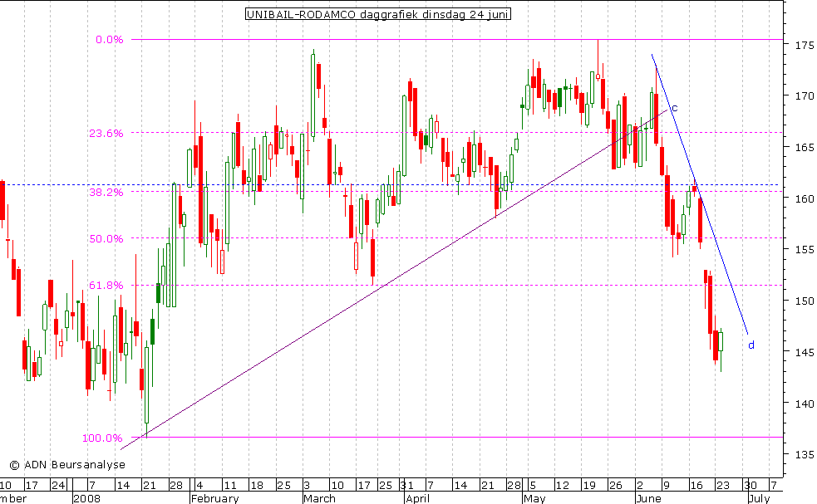Click date label 17 in March
This screenshot has height=504, width=817.
click(x=364, y=486)
